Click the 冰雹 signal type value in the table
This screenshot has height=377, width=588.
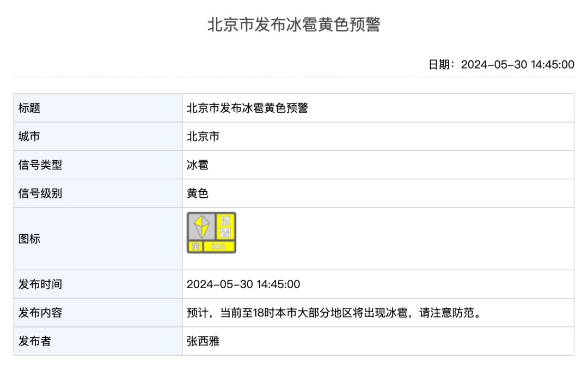198,165
